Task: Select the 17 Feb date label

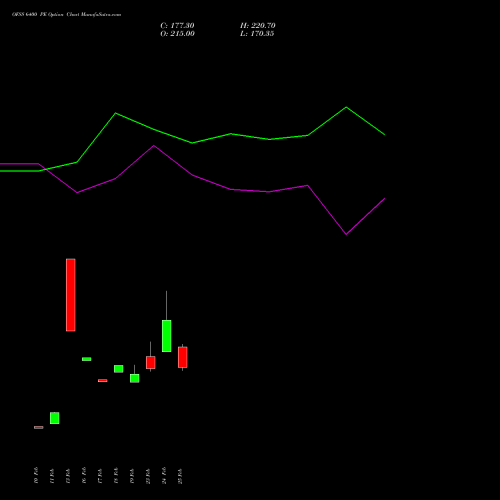Action: [x=100, y=476]
